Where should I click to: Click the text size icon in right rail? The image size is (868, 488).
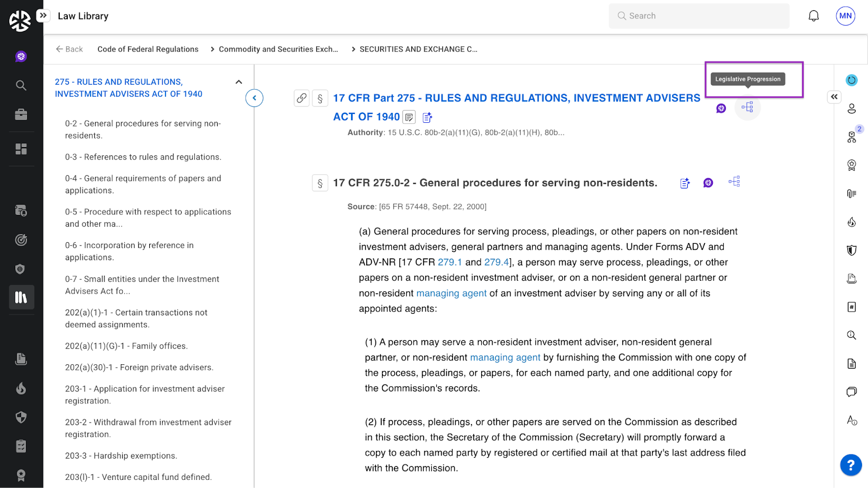pyautogui.click(x=851, y=420)
